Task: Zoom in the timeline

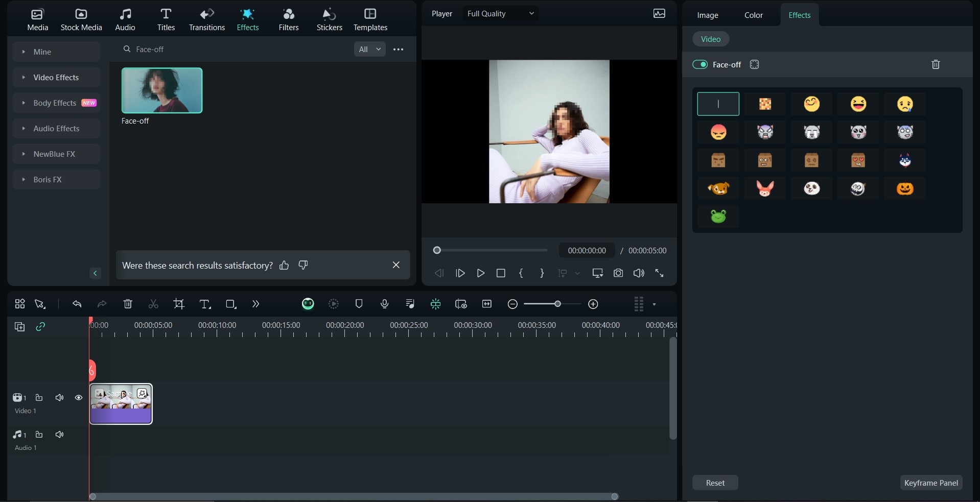Action: [x=593, y=304]
